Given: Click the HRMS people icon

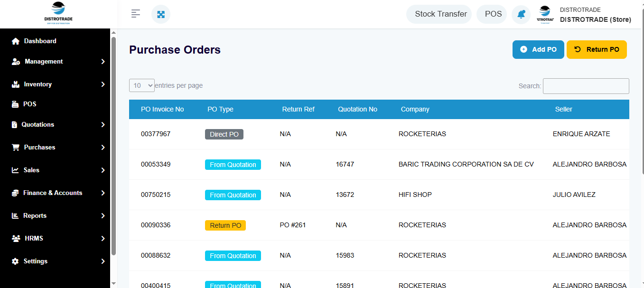Looking at the screenshot, I should pyautogui.click(x=16, y=239).
